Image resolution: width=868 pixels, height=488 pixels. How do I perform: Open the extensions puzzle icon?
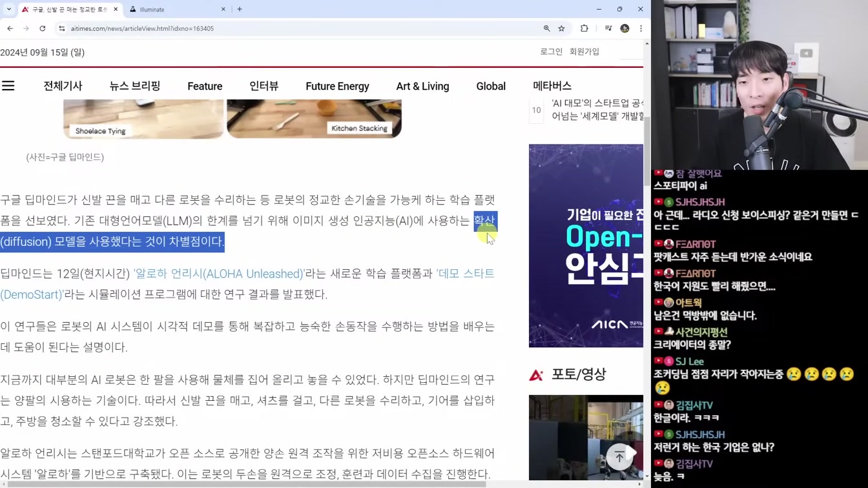coord(584,28)
